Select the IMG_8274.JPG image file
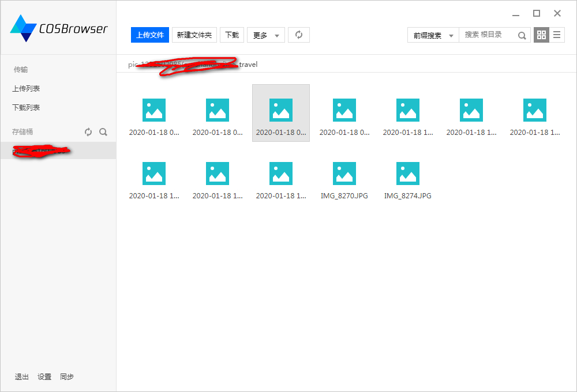Screen dimensions: 577x392 coord(408,180)
